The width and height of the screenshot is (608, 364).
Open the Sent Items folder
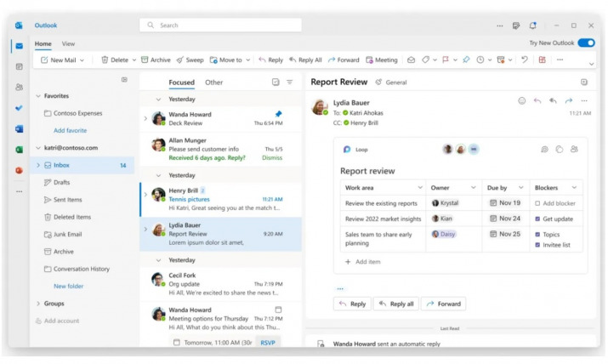click(x=68, y=200)
